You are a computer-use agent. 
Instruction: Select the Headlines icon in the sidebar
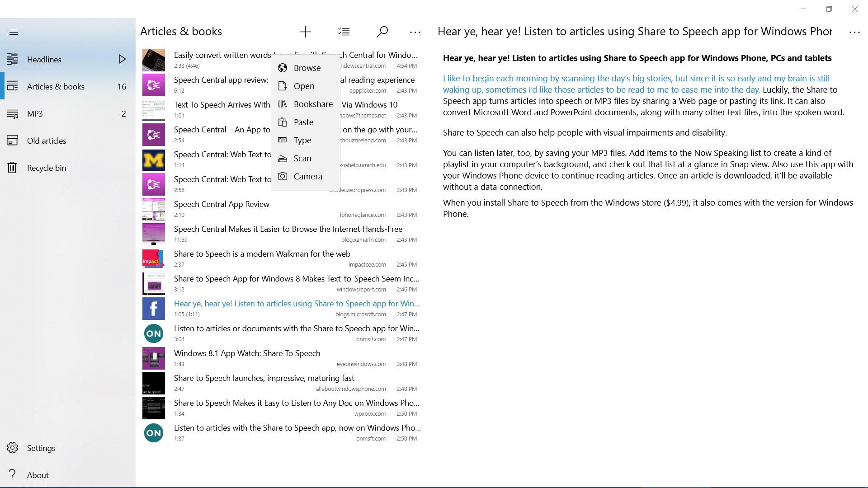tap(13, 59)
